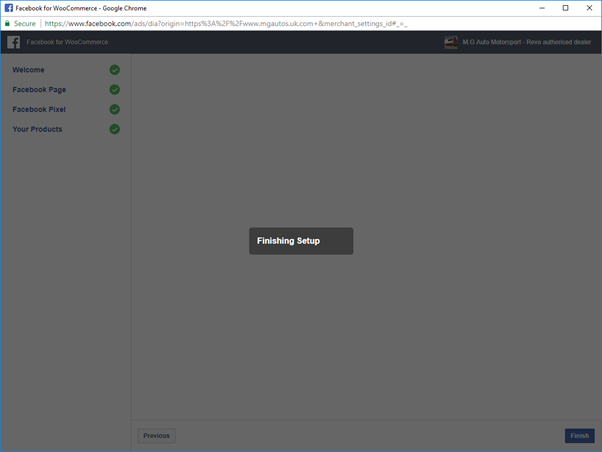The width and height of the screenshot is (602, 452).
Task: Click the Finishing Setup message box
Action: coord(301,241)
